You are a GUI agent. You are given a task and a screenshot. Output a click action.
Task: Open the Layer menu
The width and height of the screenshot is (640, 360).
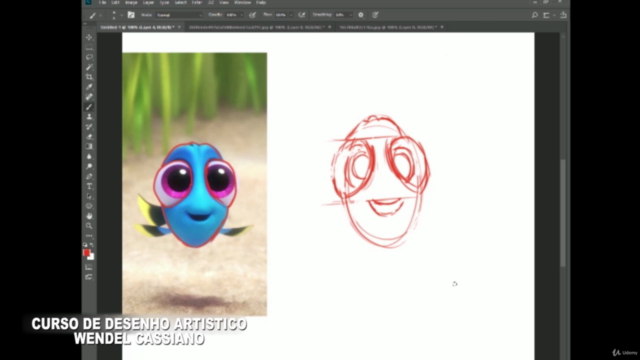[x=149, y=2]
